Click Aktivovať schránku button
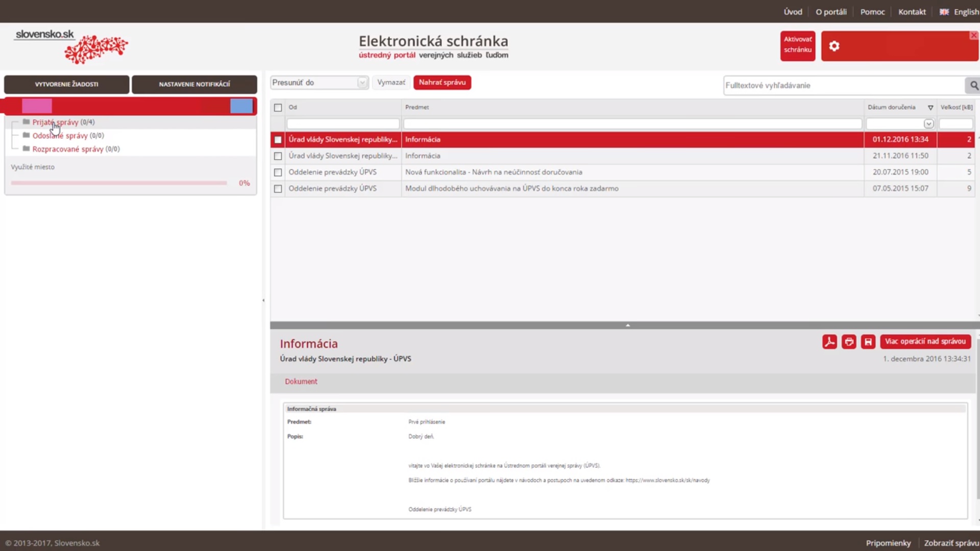 pos(798,45)
